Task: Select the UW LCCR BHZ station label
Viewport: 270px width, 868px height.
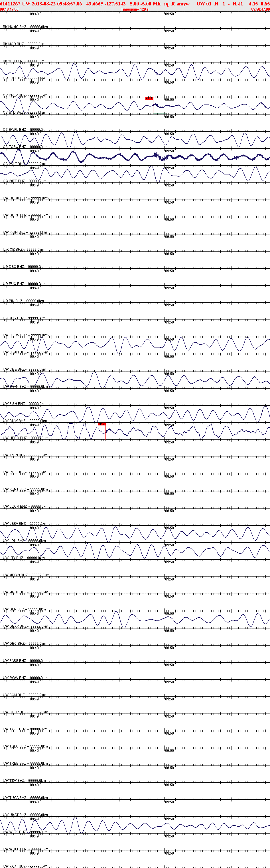Action: 26,507
